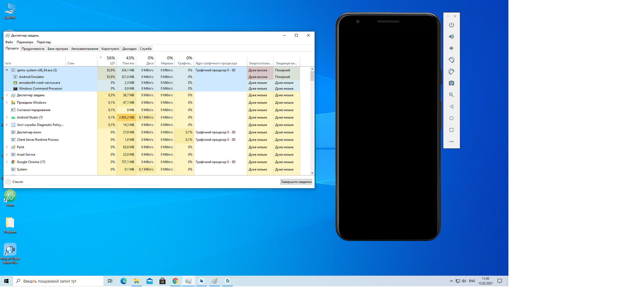644x290 pixels.
Task: Sort processes by Диск column header
Action: pyautogui.click(x=146, y=61)
